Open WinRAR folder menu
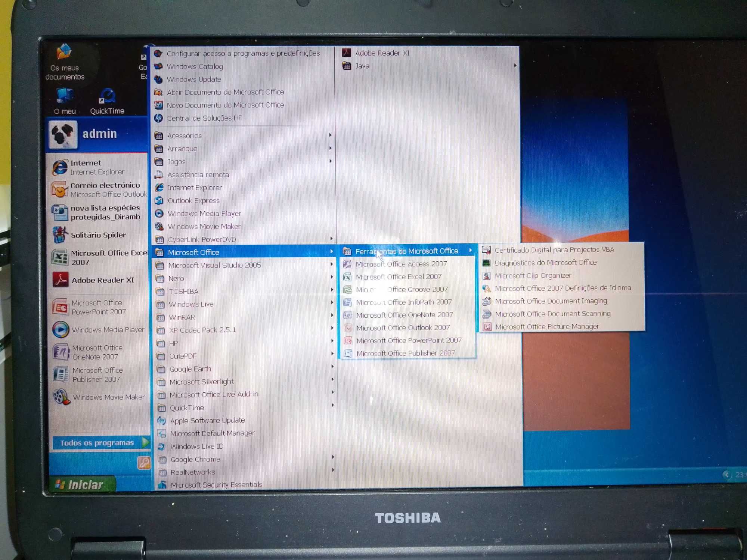Screen dimensions: 747x560 click(x=244, y=317)
